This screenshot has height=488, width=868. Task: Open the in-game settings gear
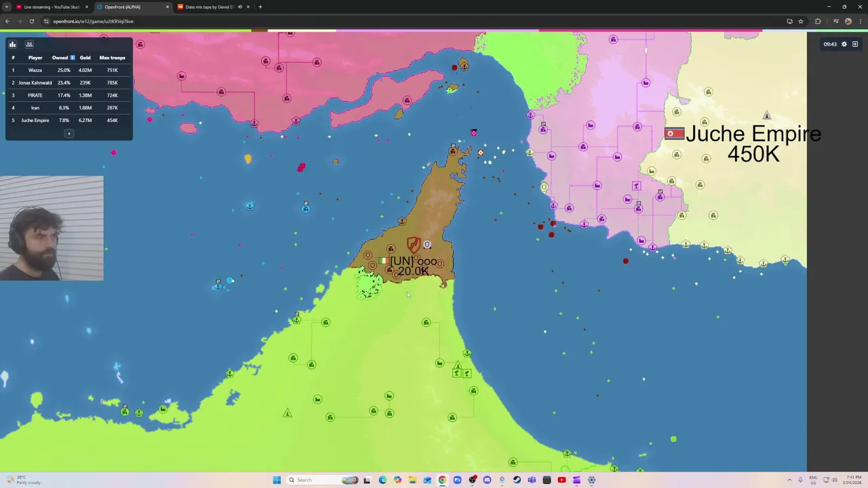click(844, 44)
